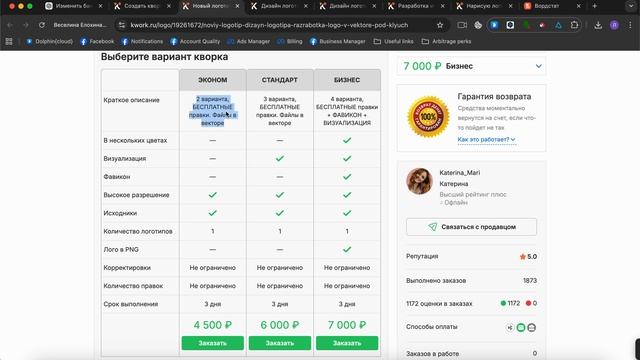The image size is (640, 360).
Task: Click the 'Высокое разрешение' row label
Action: tap(136, 195)
